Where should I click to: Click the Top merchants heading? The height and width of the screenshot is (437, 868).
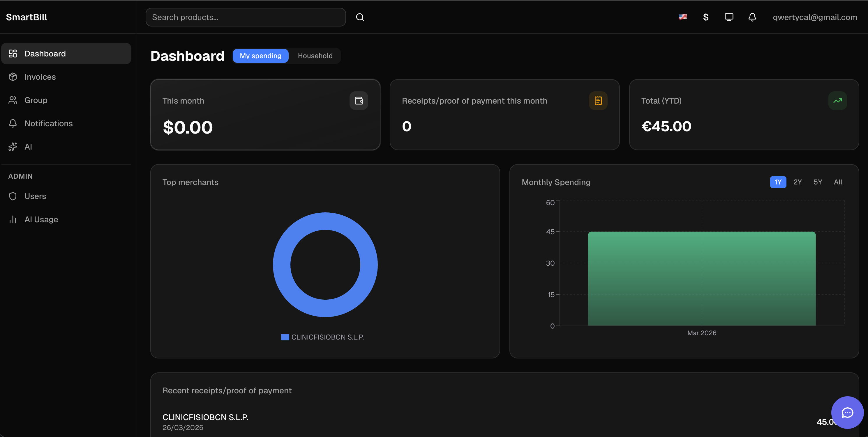(190, 182)
